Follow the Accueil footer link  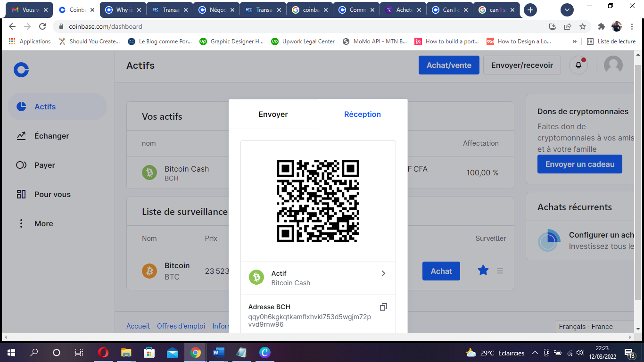coord(138,326)
